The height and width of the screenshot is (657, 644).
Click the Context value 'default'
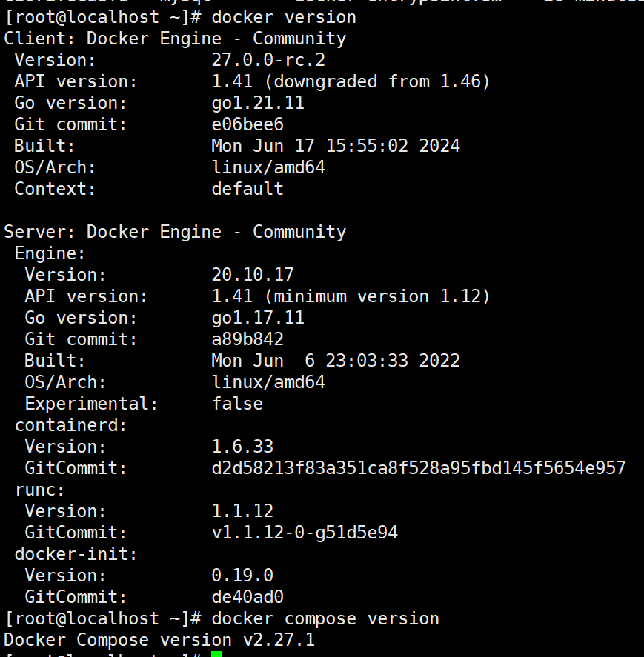pos(248,189)
